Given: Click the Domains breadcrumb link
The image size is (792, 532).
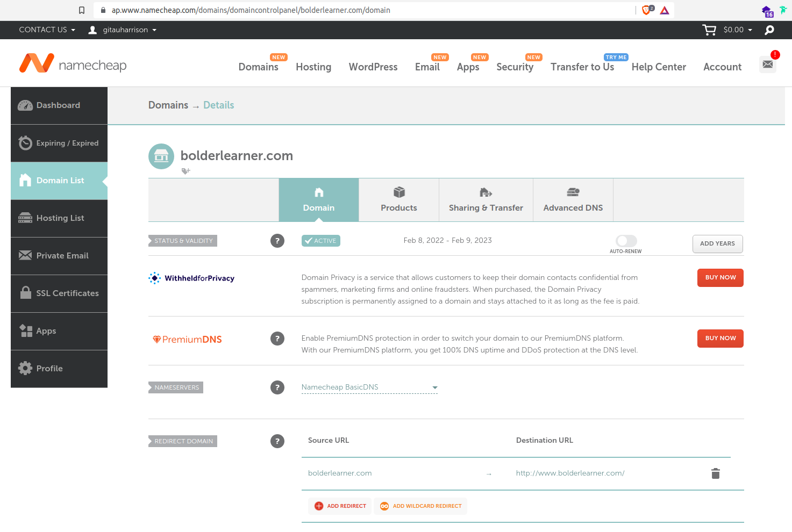Looking at the screenshot, I should point(168,105).
